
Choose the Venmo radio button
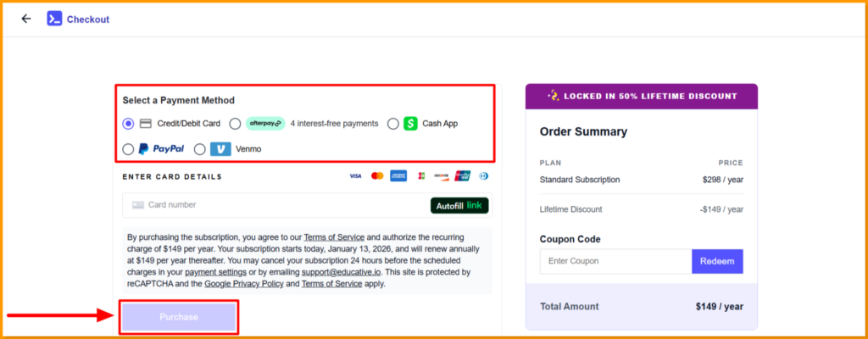coord(200,149)
